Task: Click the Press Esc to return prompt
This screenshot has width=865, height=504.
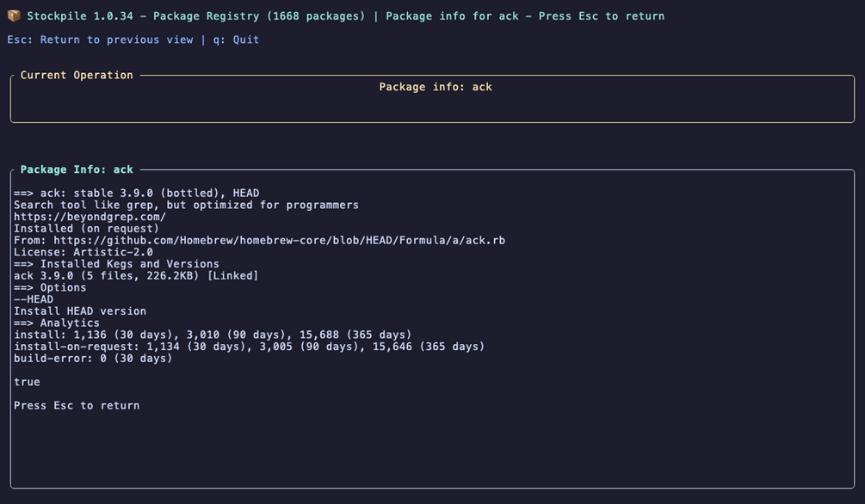Action: [77, 406]
